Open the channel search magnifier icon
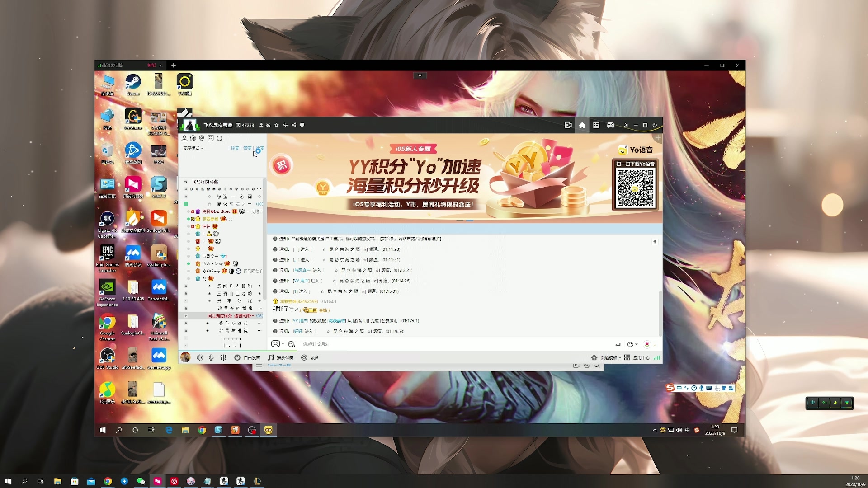The image size is (868, 488). (219, 139)
